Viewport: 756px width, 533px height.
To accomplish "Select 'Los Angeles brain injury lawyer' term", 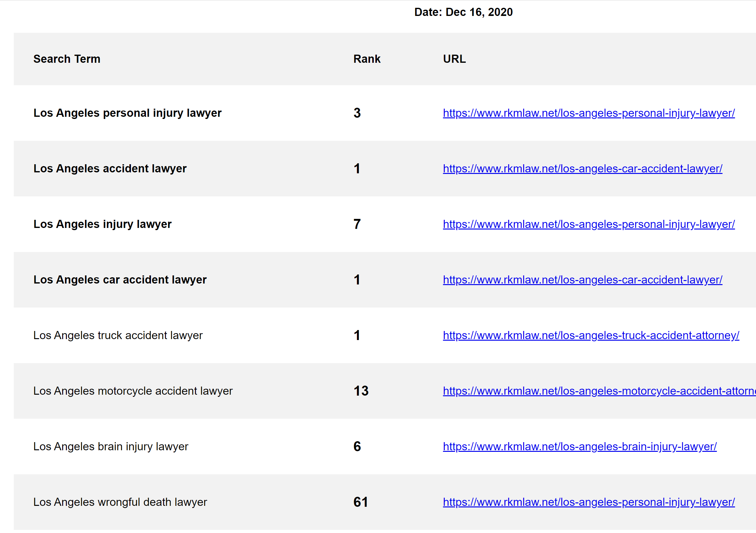I will pyautogui.click(x=111, y=447).
